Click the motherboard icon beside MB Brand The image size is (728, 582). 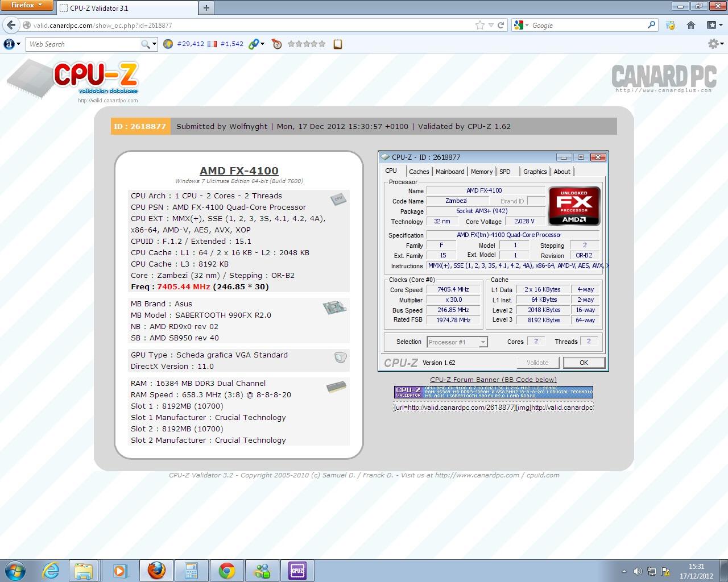pyautogui.click(x=334, y=307)
